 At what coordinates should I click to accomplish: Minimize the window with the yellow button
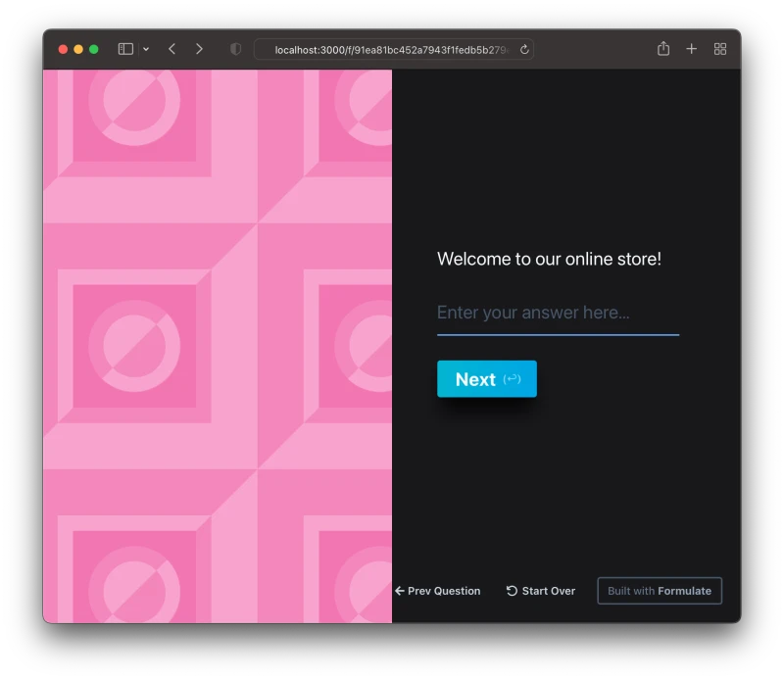coord(78,49)
